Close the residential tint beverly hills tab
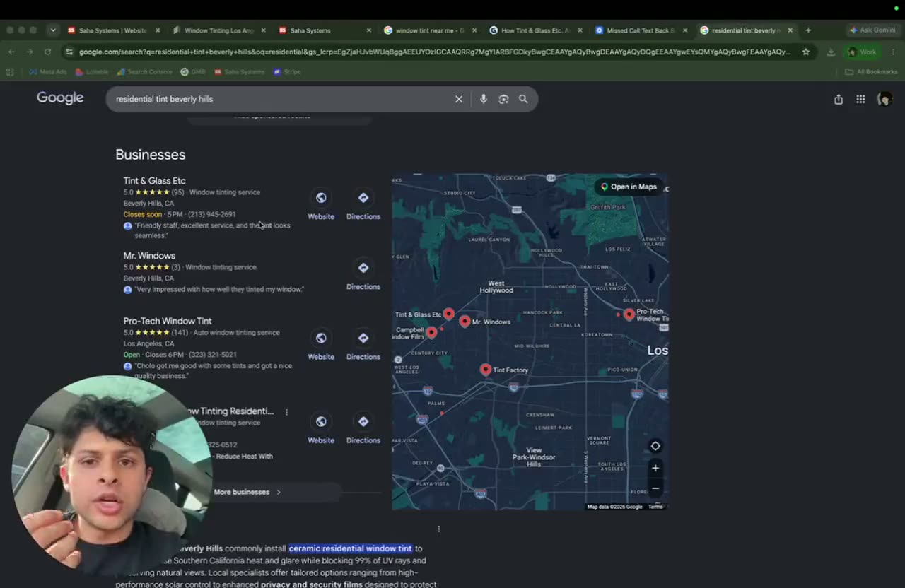 [790, 30]
